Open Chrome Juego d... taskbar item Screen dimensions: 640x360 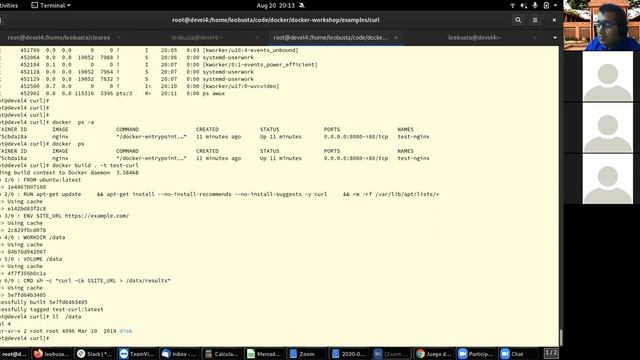pyautogui.click(x=433, y=354)
